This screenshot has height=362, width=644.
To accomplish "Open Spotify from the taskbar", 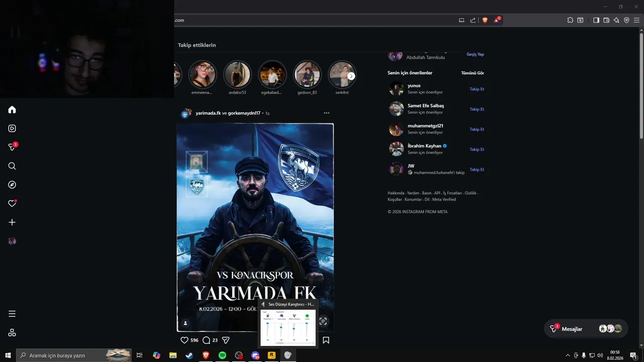I will (222, 355).
